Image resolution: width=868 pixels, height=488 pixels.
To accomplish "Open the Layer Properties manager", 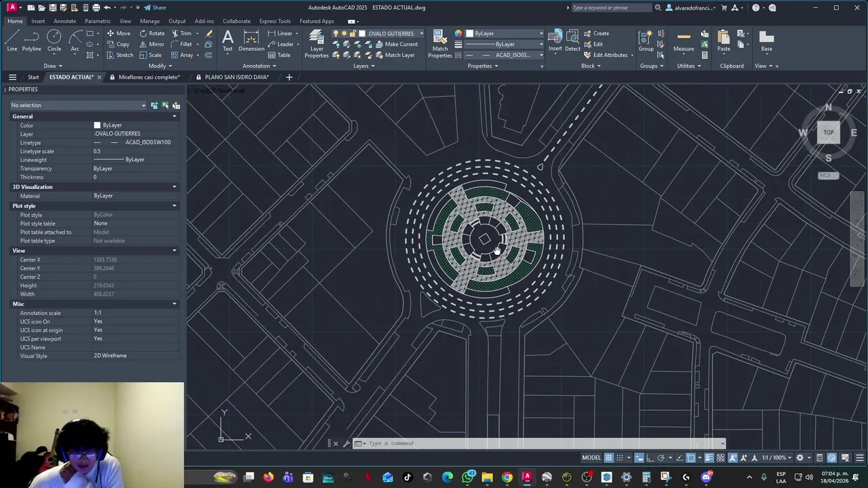I will 317,43.
